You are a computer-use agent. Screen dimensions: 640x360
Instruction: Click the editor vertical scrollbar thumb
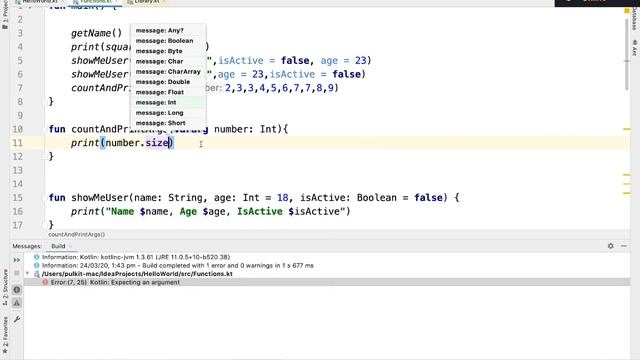(627, 55)
